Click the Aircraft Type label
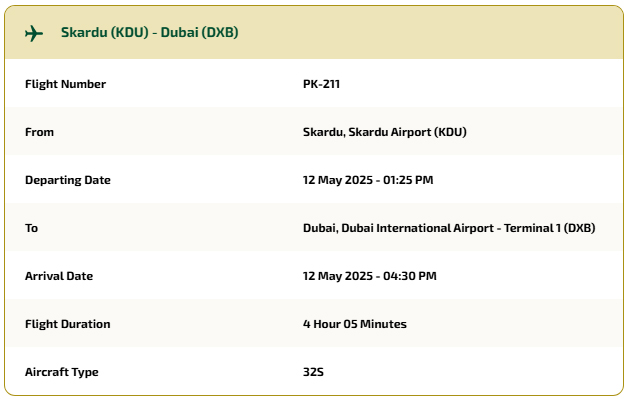 click(62, 372)
